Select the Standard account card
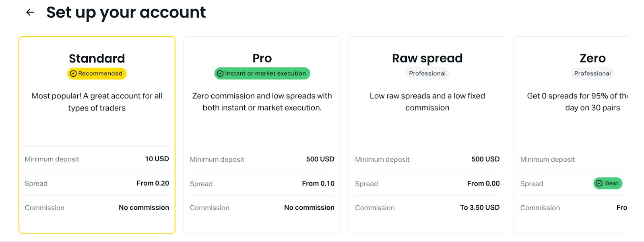The image size is (644, 242). tap(97, 135)
